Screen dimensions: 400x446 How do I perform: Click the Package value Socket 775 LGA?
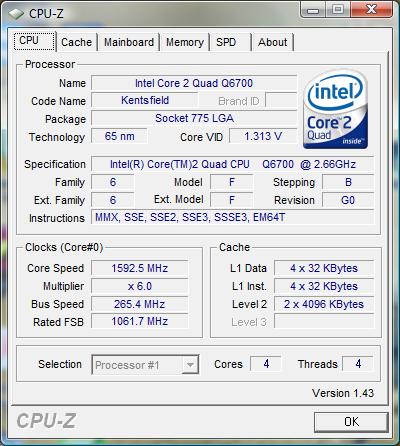(x=194, y=118)
